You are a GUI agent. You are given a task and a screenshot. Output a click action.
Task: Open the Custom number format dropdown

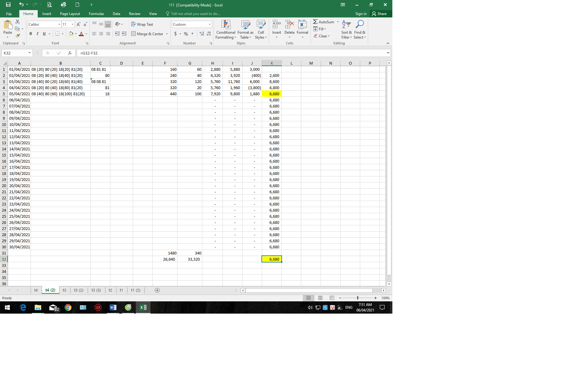210,24
